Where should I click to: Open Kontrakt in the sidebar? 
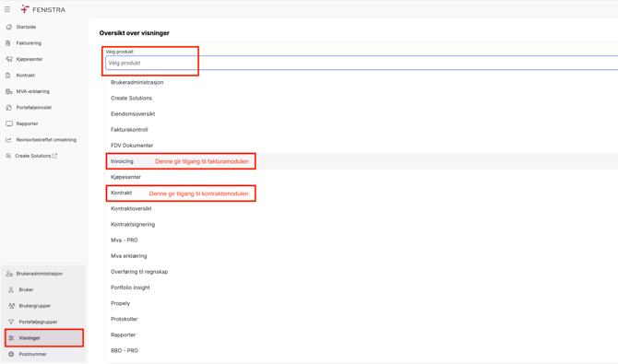pos(26,76)
